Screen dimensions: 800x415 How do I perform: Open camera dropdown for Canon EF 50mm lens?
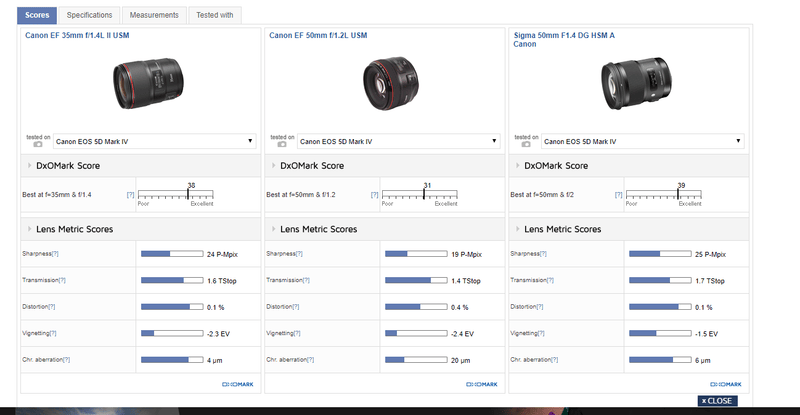(400, 142)
